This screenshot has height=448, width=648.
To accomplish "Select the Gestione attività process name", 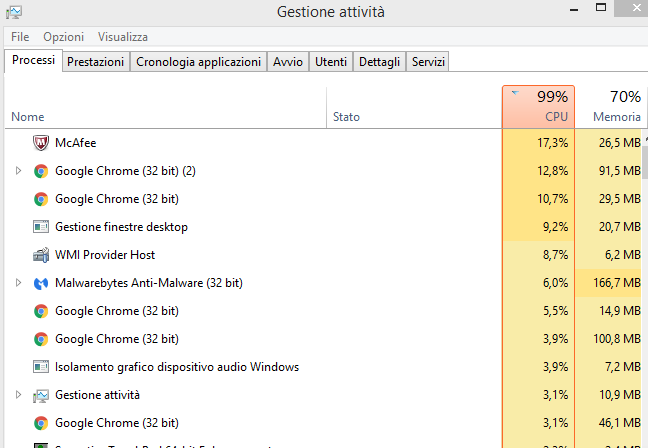I will tap(97, 395).
